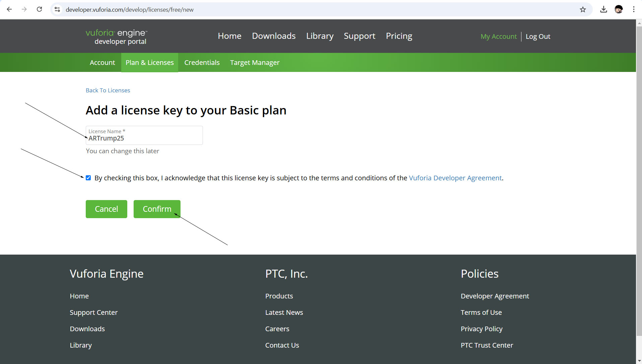Click the Vuforia engine developer portal logo
Viewport: 642px width, 364px height.
pyautogui.click(x=116, y=36)
